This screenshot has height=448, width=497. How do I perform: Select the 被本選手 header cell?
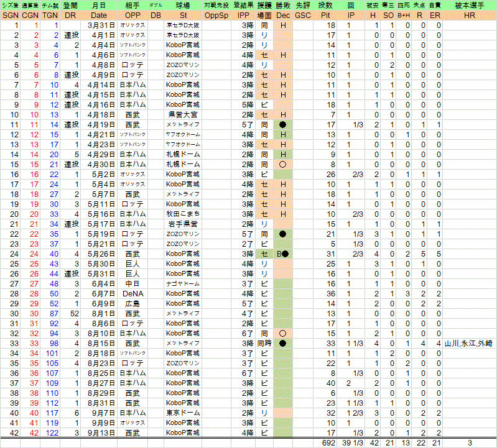(x=470, y=6)
